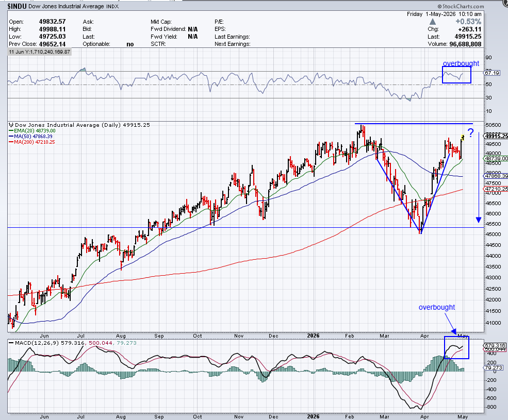The height and width of the screenshot is (420, 508).
Task: Click the EMA(20) 48739.00 legend entry
Action: pyautogui.click(x=32, y=131)
